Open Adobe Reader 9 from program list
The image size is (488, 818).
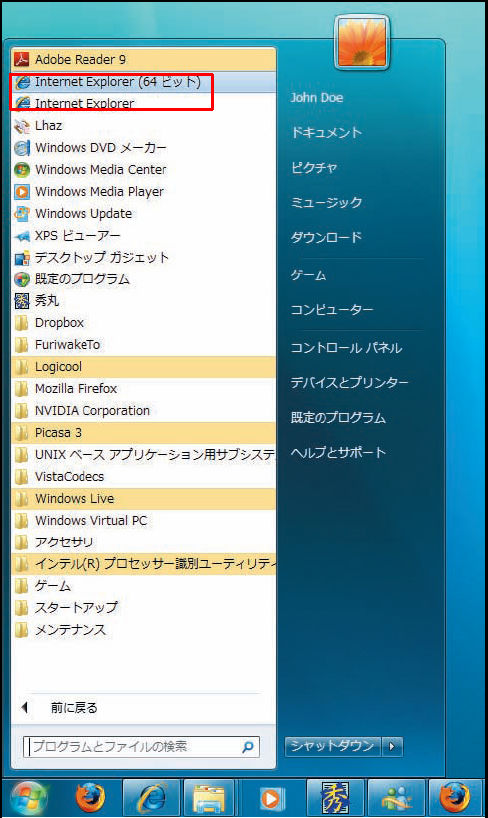[x=143, y=59]
